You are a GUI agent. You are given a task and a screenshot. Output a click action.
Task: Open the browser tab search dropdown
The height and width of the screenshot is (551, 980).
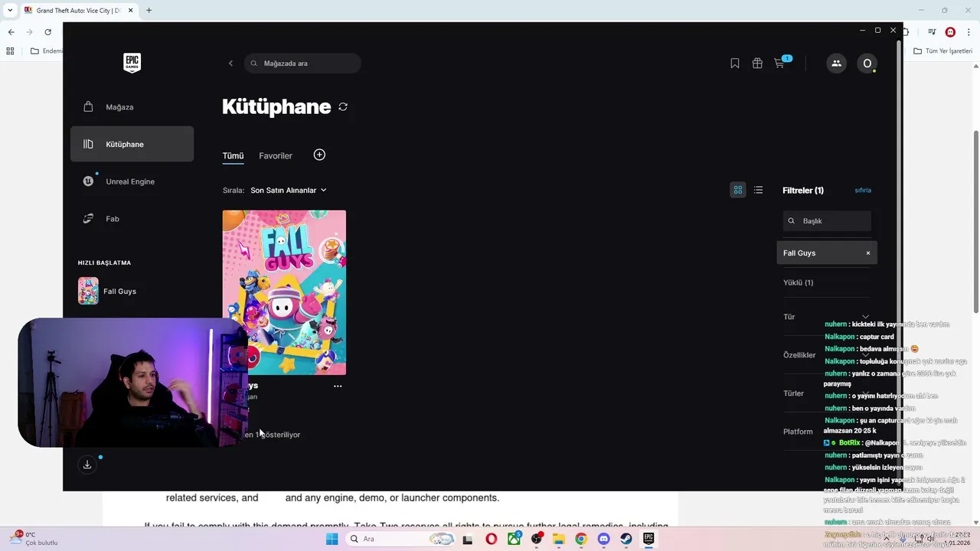click(10, 11)
